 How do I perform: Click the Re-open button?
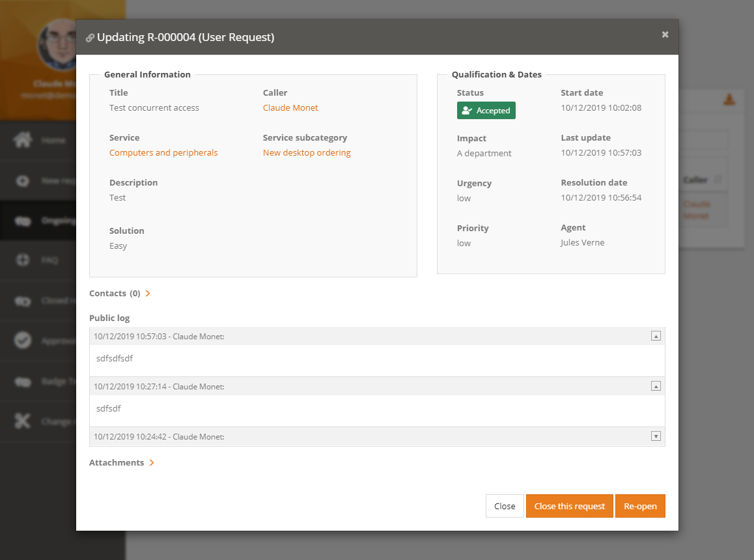(640, 506)
